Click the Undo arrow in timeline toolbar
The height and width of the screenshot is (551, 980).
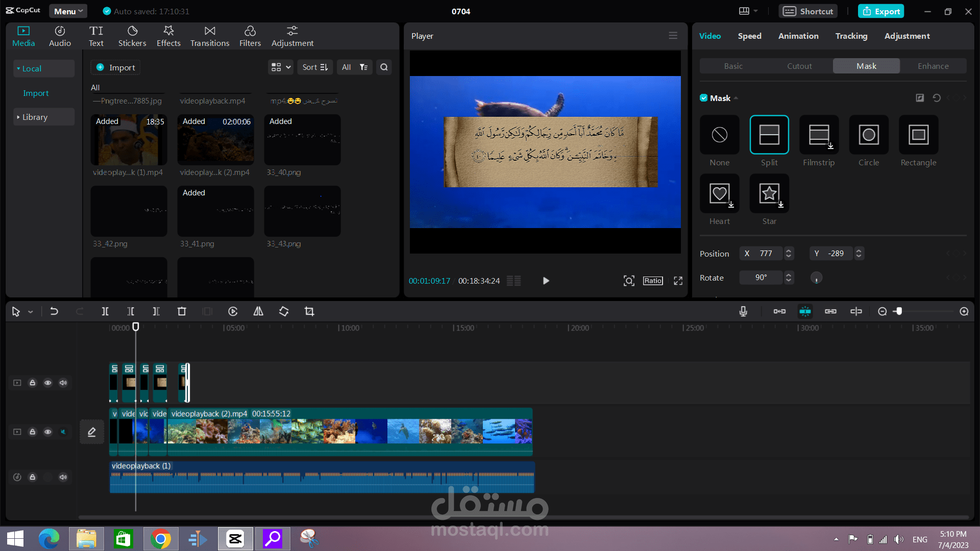pos(54,311)
